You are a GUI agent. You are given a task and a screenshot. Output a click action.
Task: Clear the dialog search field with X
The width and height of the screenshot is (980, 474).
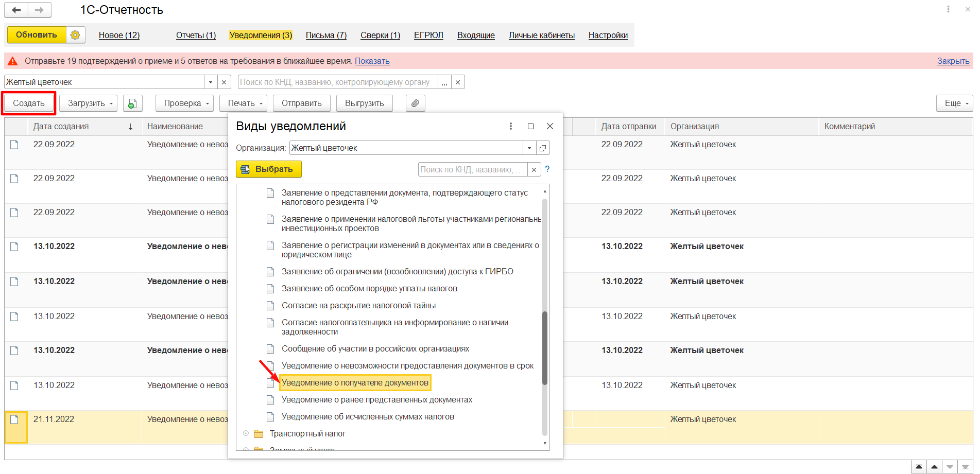click(534, 170)
